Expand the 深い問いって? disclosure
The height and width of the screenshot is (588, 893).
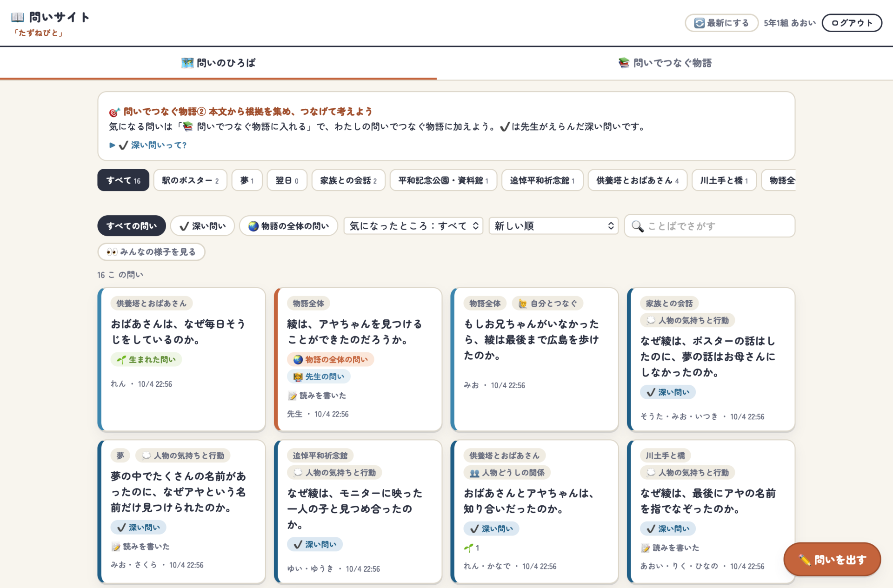pyautogui.click(x=148, y=145)
